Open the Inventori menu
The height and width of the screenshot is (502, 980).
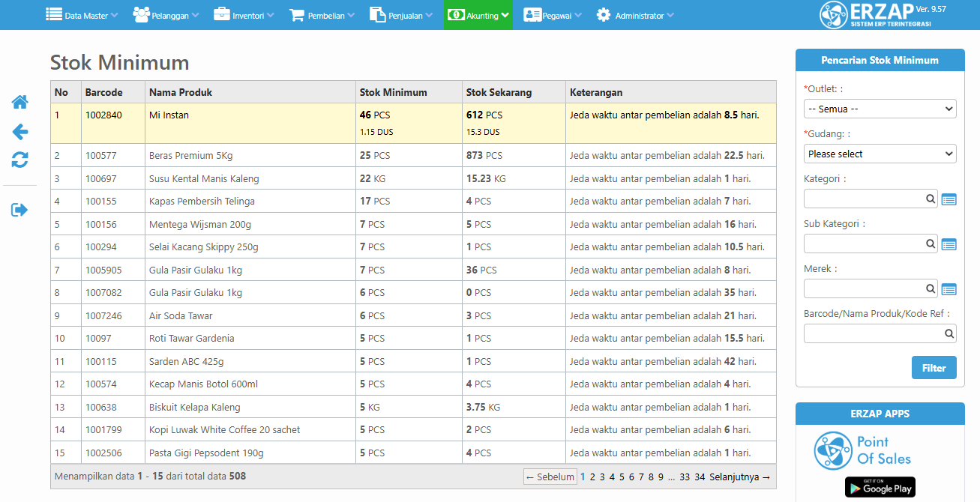coord(244,15)
